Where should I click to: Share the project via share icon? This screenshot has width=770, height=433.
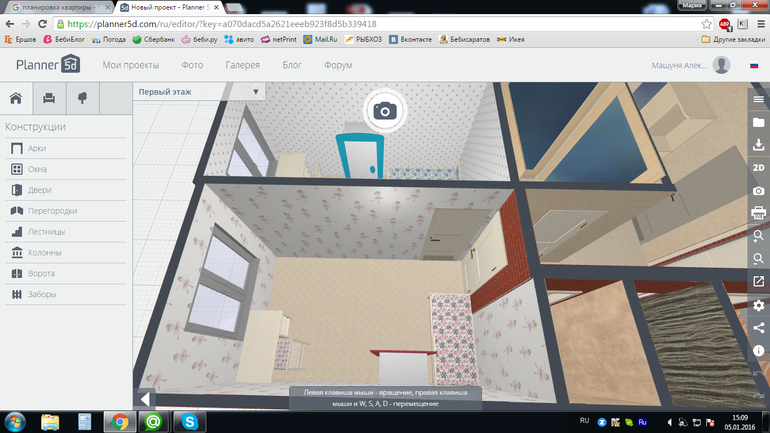click(759, 327)
